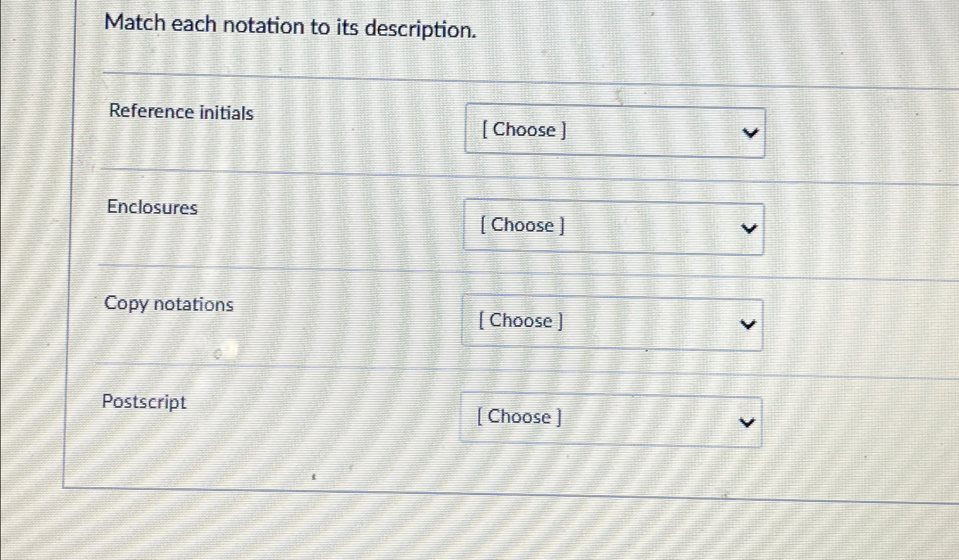
Task: Click the Postscript dropdown chevron arrow
Action: [747, 422]
